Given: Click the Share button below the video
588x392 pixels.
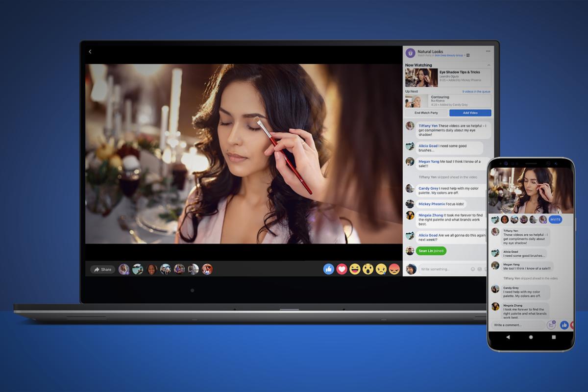Looking at the screenshot, I should point(103,269).
